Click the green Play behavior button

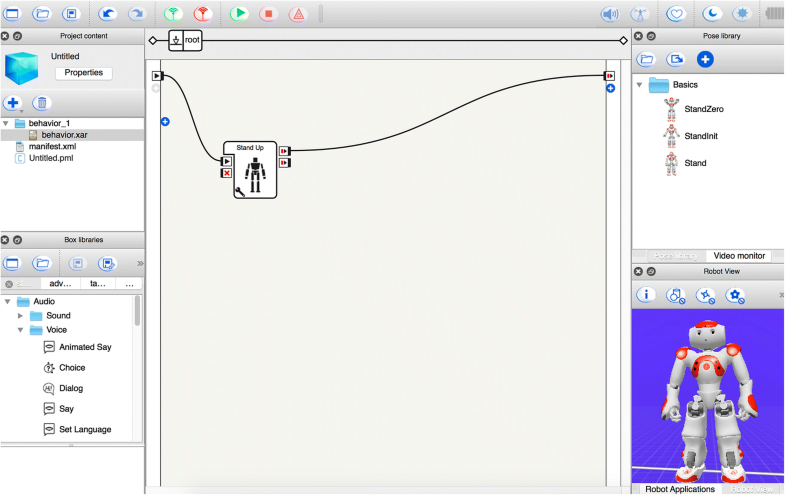[239, 14]
